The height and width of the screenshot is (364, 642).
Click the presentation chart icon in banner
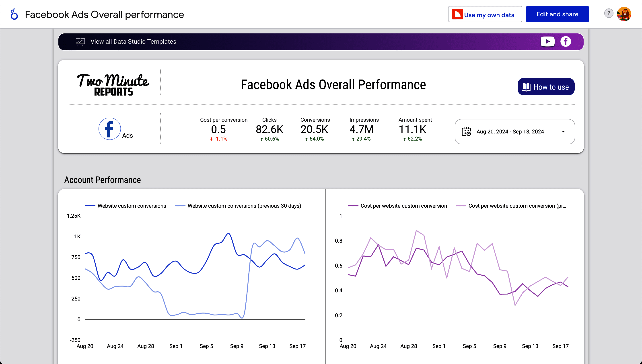point(80,42)
